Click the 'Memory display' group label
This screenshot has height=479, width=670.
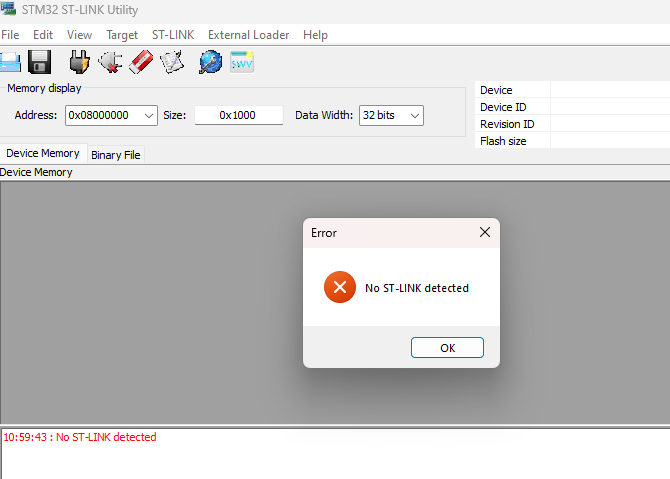tap(44, 88)
